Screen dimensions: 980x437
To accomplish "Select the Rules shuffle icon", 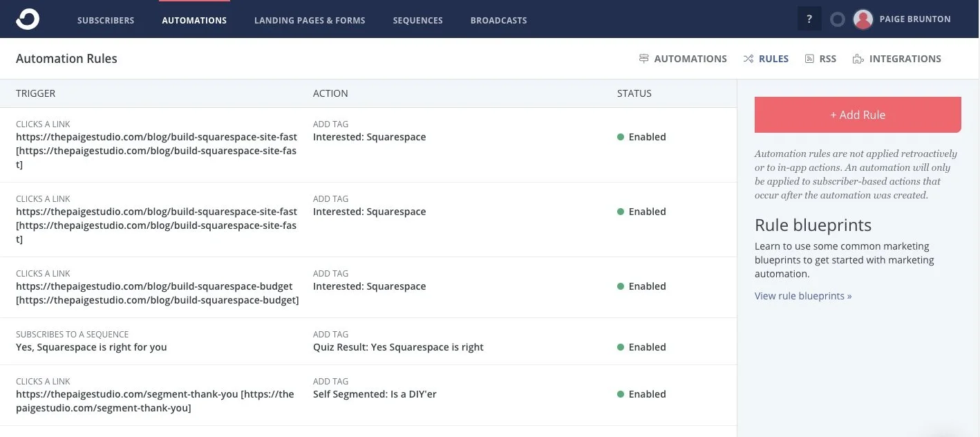I will pos(748,59).
